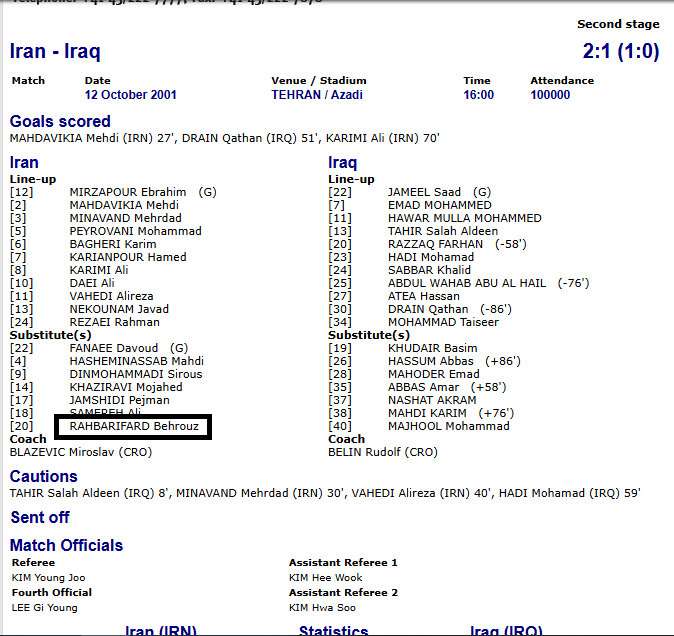The width and height of the screenshot is (674, 636).
Task: Click the 'Second stage' label
Action: (x=618, y=24)
